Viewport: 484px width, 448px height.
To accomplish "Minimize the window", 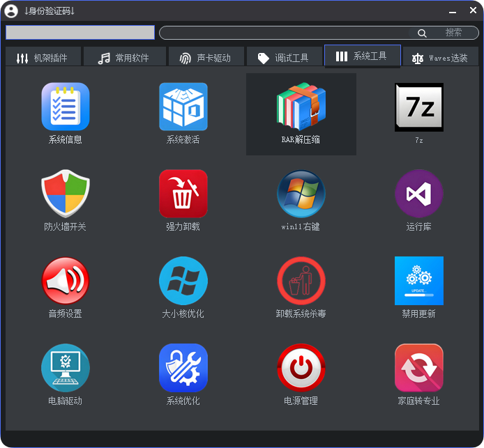I will [x=453, y=12].
